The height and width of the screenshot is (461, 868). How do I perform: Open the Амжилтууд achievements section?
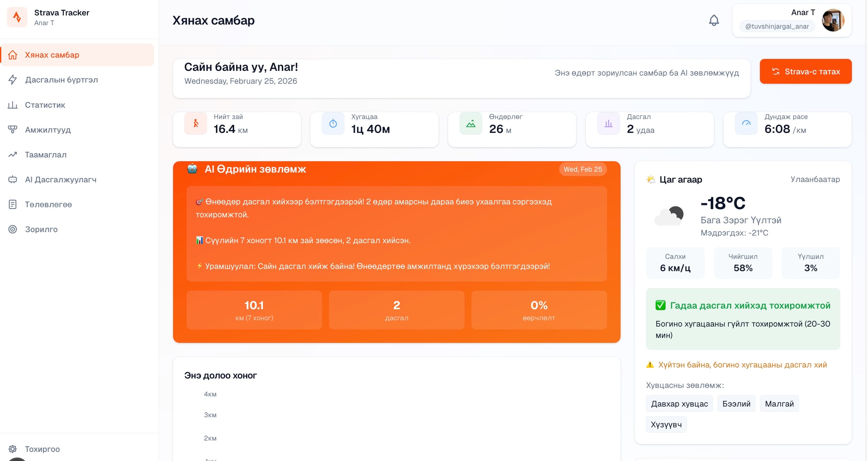48,130
